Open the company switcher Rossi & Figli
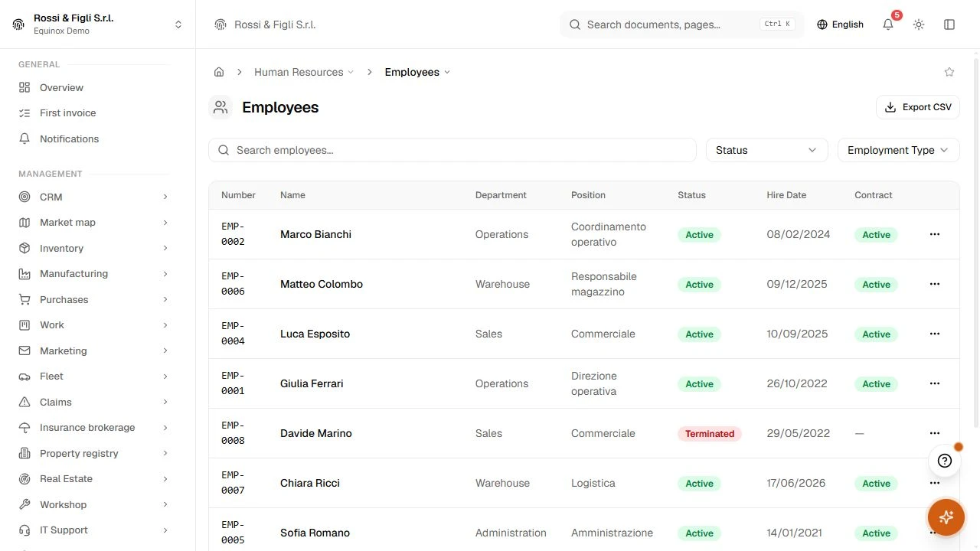Screen dimensions: 980x551 (x=97, y=24)
